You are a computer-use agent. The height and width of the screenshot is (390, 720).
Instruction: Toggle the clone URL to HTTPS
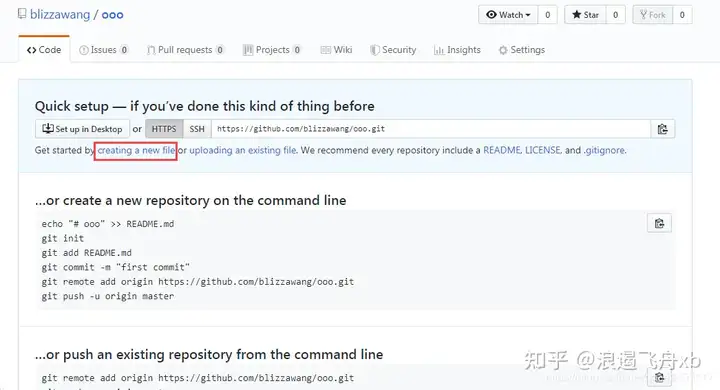[164, 129]
